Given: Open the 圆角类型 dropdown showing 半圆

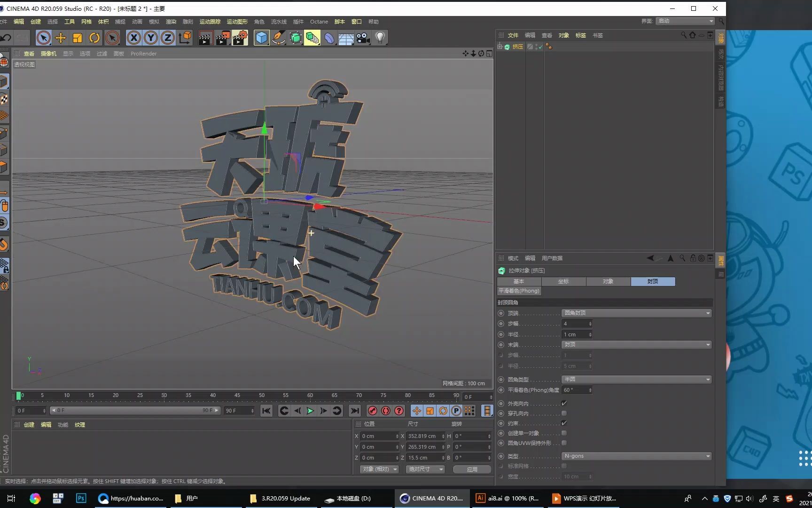Looking at the screenshot, I should (x=636, y=379).
